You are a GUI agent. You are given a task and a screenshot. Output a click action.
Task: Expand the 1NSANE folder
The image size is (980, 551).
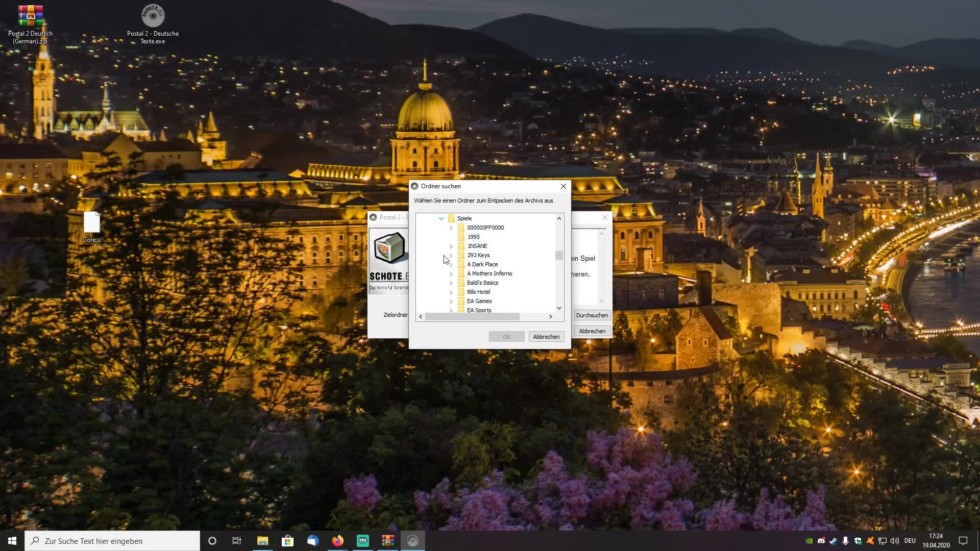point(451,246)
